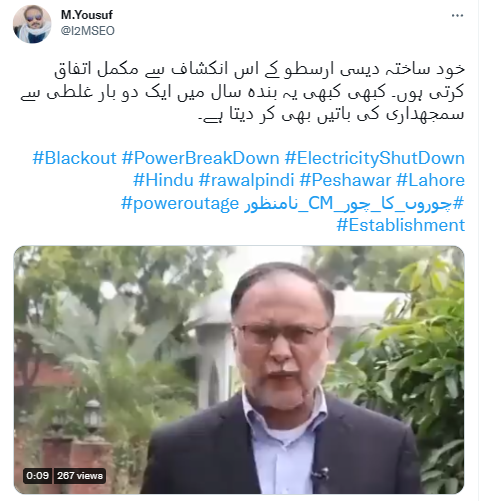Click the 0:09 video duration badge

(38, 476)
